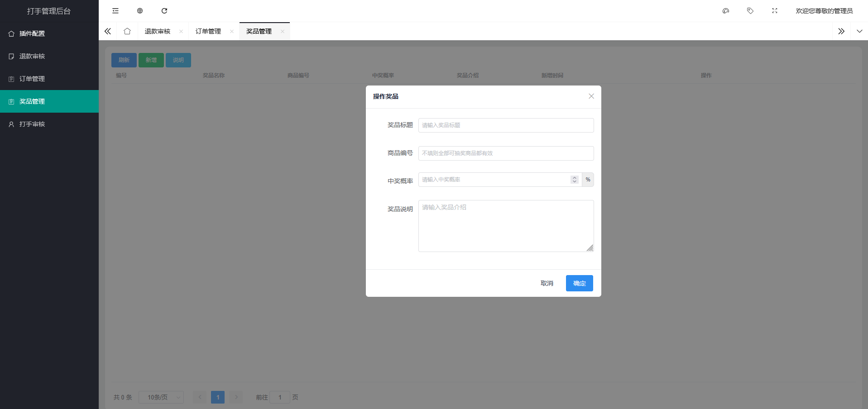The height and width of the screenshot is (409, 868).
Task: Click the 取消 cancel button
Action: pos(547,283)
